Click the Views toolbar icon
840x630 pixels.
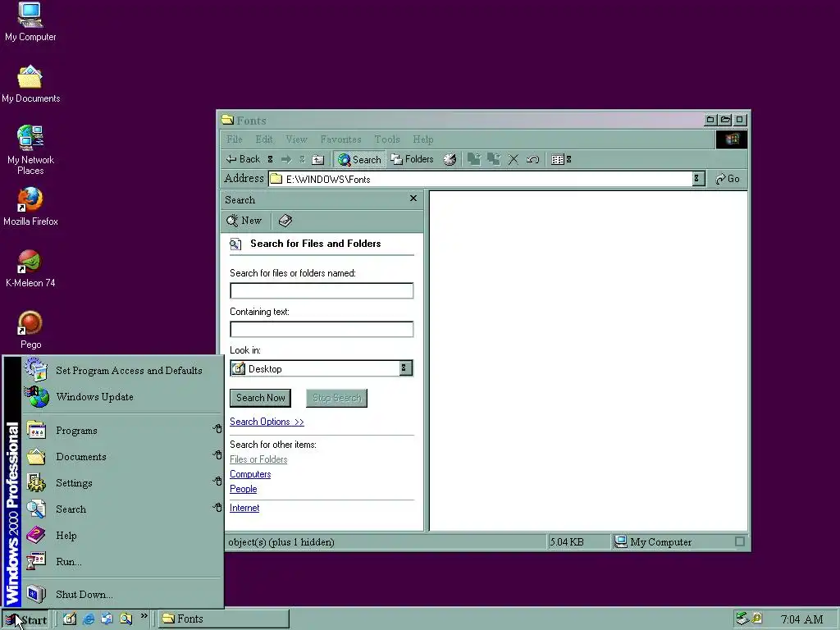pyautogui.click(x=558, y=159)
